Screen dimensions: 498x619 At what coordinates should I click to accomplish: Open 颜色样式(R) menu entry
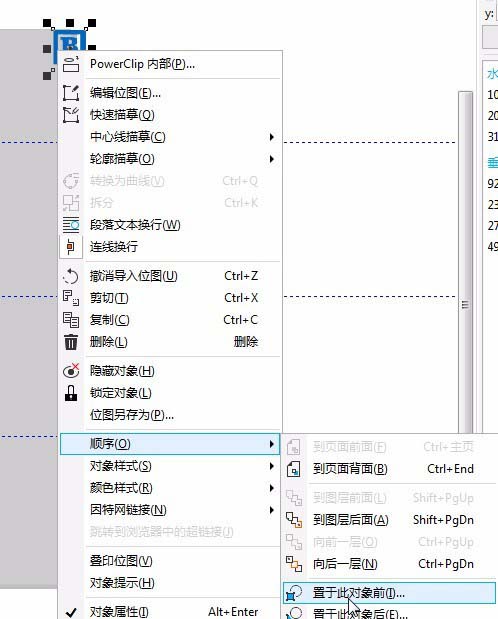tap(170, 488)
